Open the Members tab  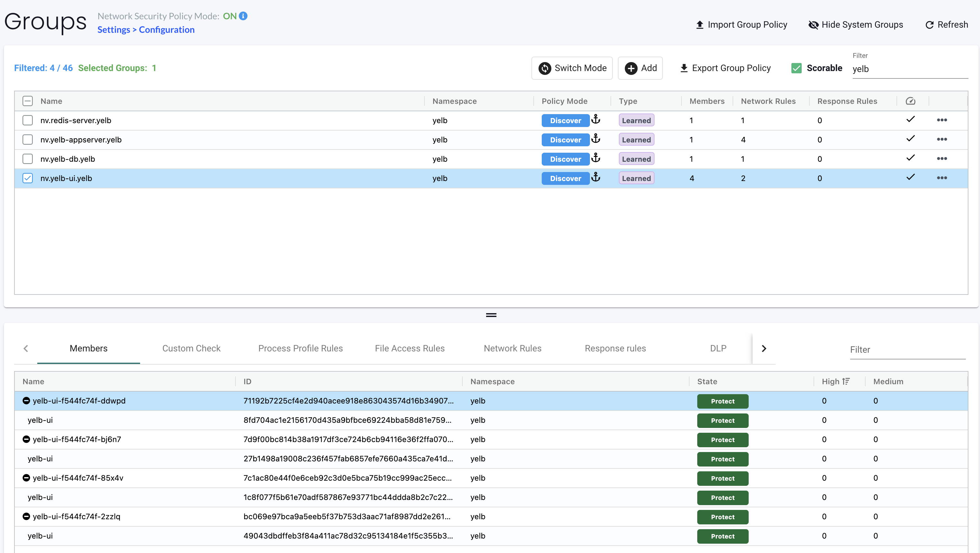[x=89, y=348]
